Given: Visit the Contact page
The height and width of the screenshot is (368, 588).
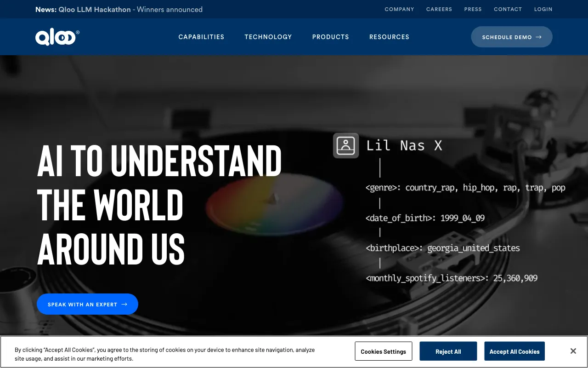Looking at the screenshot, I should pos(508,9).
